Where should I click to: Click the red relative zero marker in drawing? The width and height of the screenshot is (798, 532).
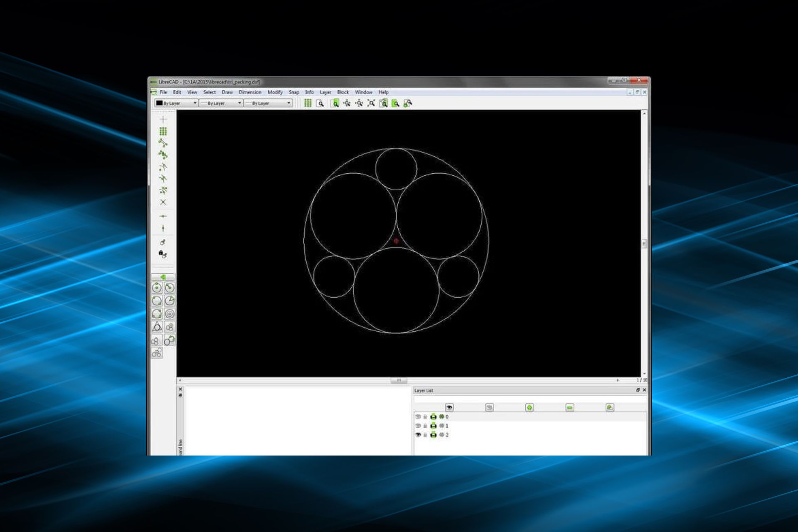click(x=396, y=241)
